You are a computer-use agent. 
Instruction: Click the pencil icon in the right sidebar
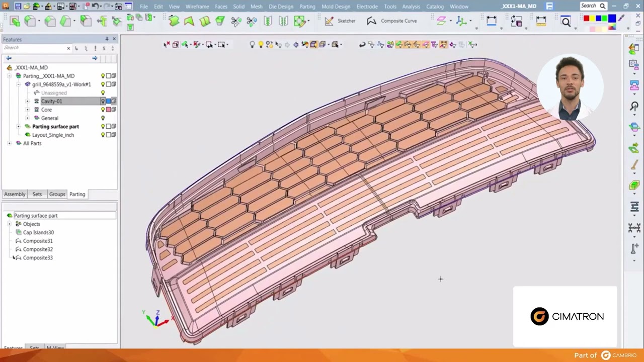634,165
